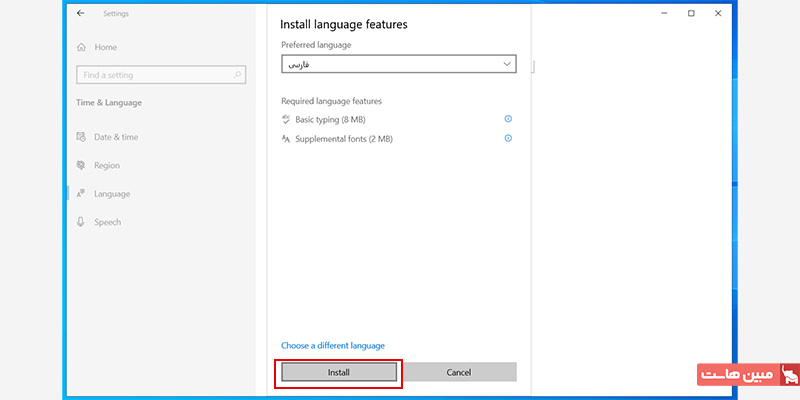This screenshot has height=400, width=800.
Task: Click the search magnifier icon
Action: 237,75
